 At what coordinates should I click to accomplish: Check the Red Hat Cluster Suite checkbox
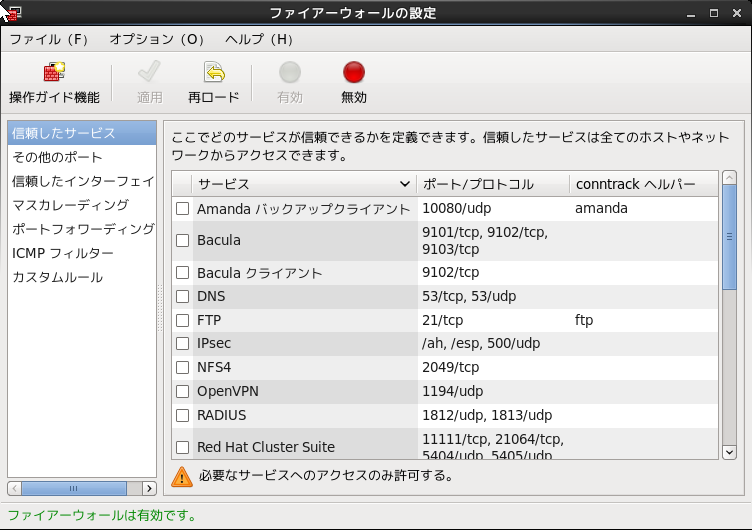pyautogui.click(x=182, y=447)
